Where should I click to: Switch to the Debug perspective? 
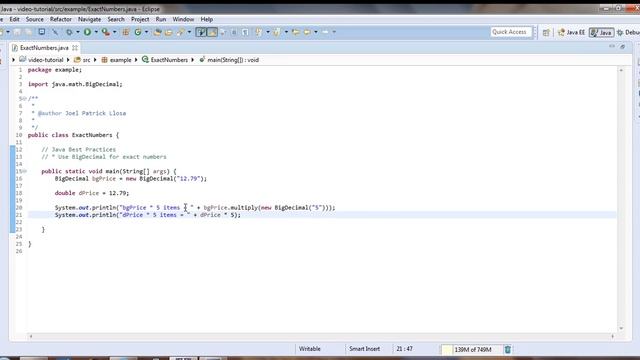(628, 32)
